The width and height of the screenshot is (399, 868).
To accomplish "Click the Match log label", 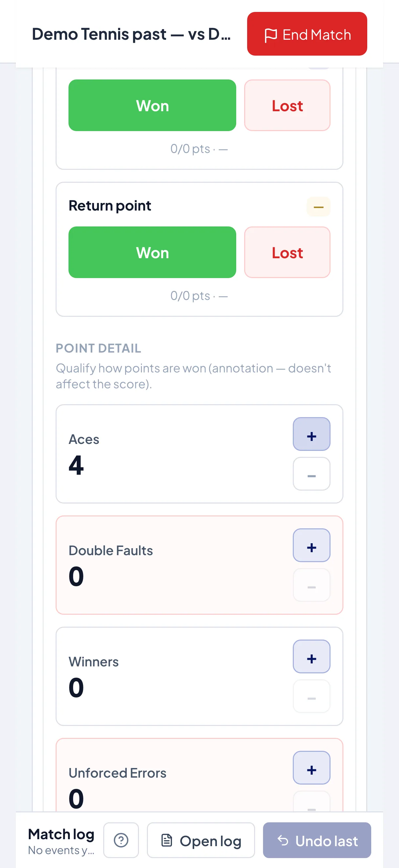I will click(x=61, y=834).
